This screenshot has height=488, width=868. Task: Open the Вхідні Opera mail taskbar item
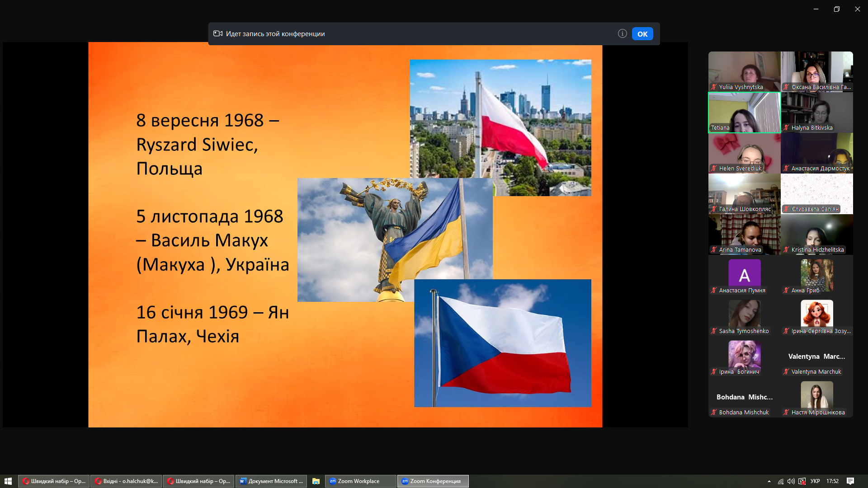[127, 481]
